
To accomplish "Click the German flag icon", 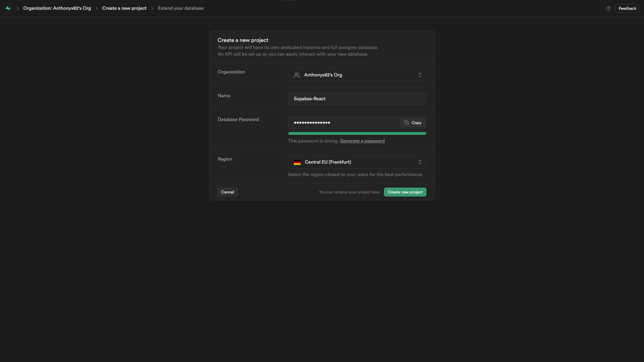I will point(297,162).
